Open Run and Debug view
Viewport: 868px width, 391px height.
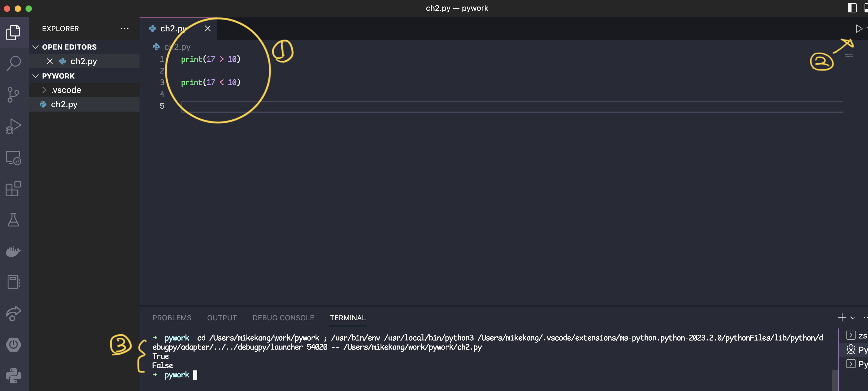[x=14, y=126]
